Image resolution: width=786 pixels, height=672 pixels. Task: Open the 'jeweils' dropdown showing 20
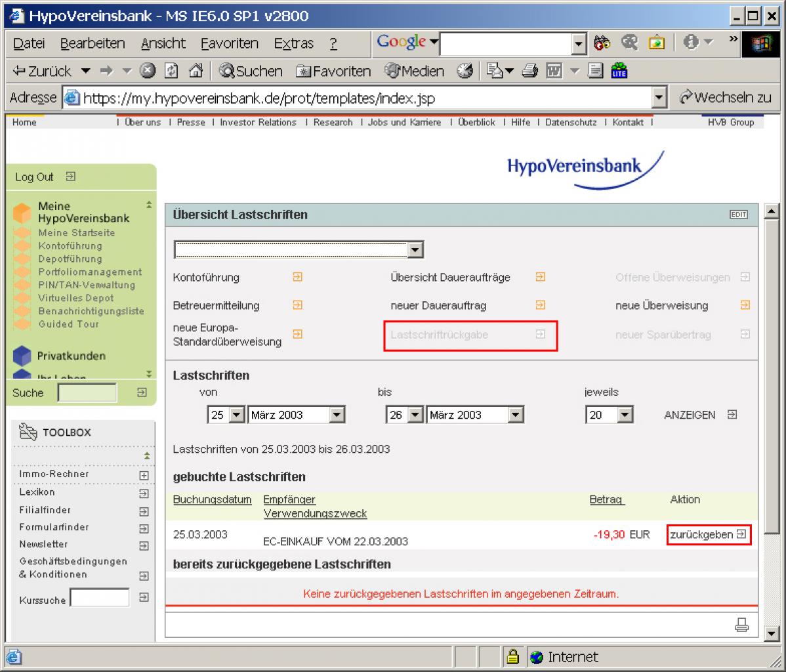click(609, 415)
